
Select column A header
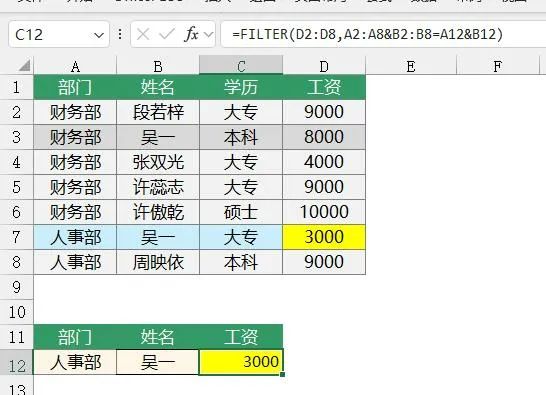(x=75, y=66)
